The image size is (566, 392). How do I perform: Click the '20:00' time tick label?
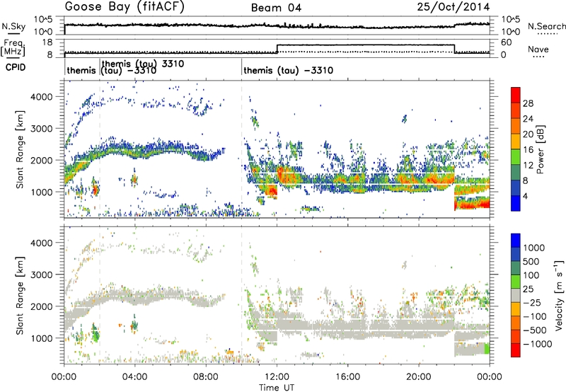tap(418, 377)
